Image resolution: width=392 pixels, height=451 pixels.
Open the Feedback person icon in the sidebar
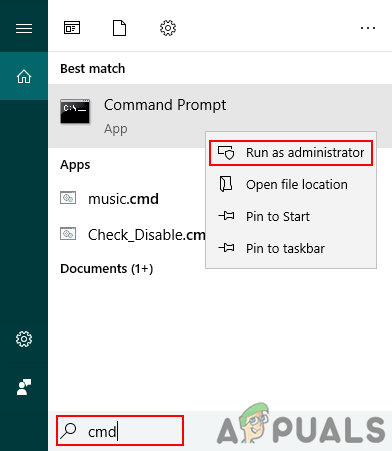(x=24, y=387)
